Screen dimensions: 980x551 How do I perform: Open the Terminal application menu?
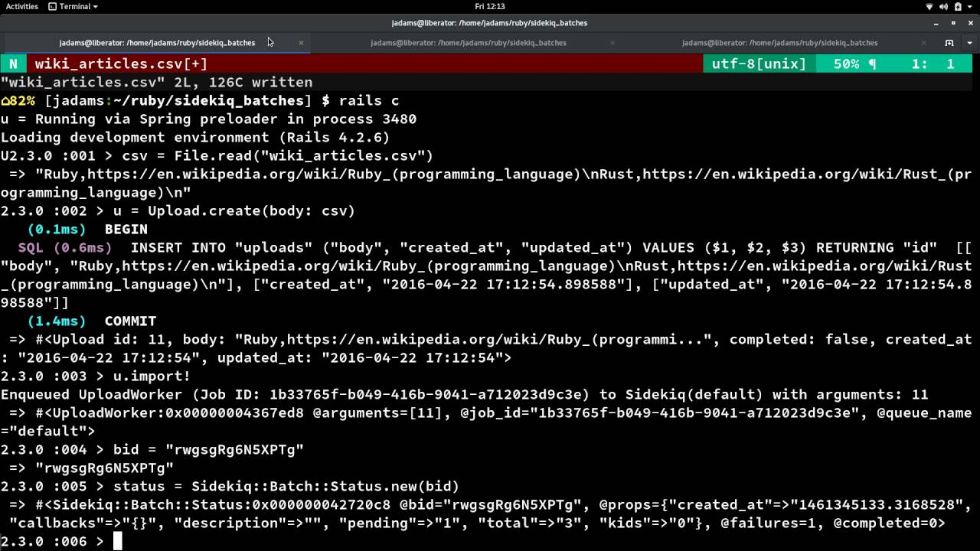(73, 6)
